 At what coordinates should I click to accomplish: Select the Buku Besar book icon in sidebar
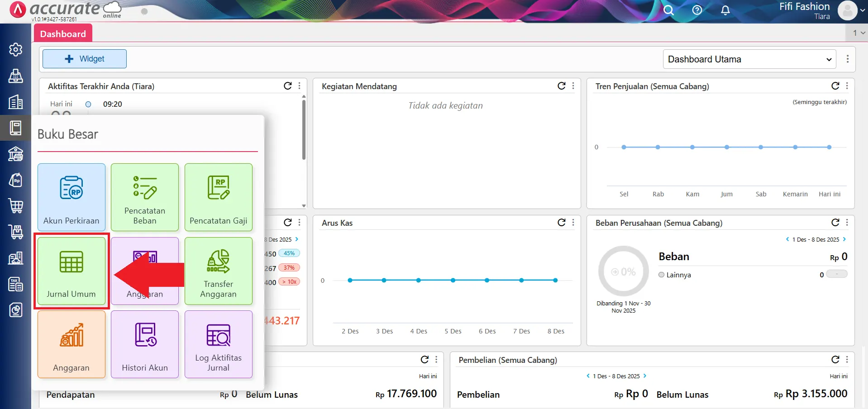click(x=16, y=128)
